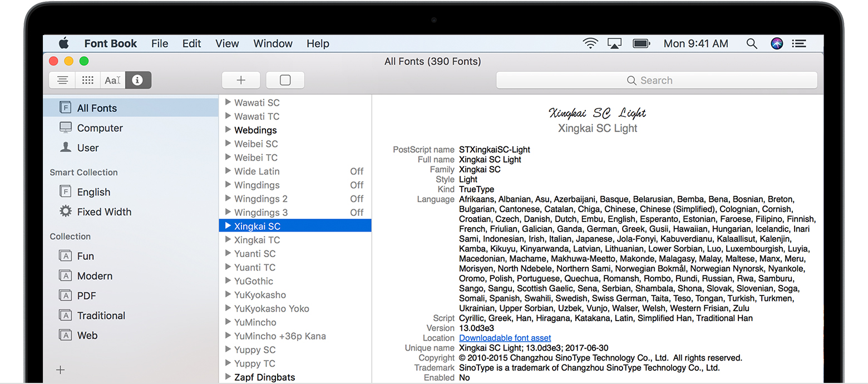Toggle the preview pane with the square button

click(x=285, y=80)
